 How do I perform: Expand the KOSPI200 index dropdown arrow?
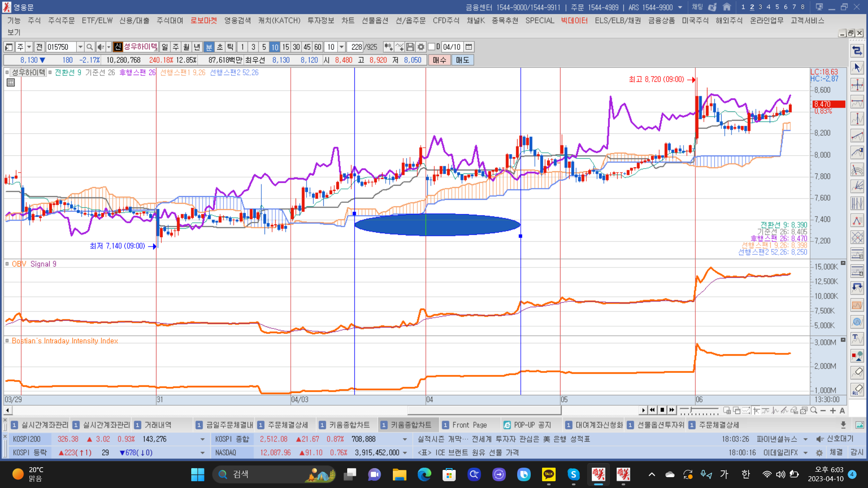[x=202, y=439]
